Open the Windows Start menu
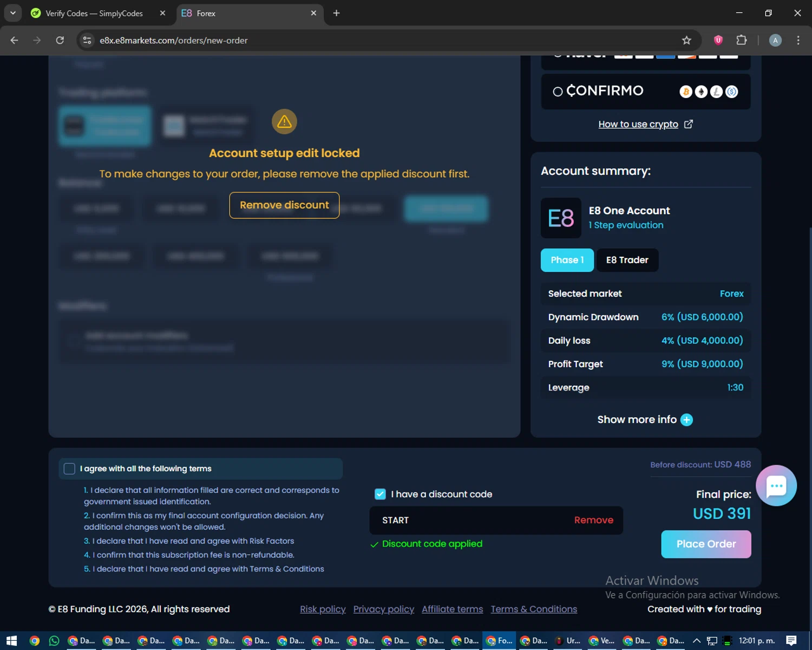Image resolution: width=812 pixels, height=650 pixels. click(x=11, y=641)
